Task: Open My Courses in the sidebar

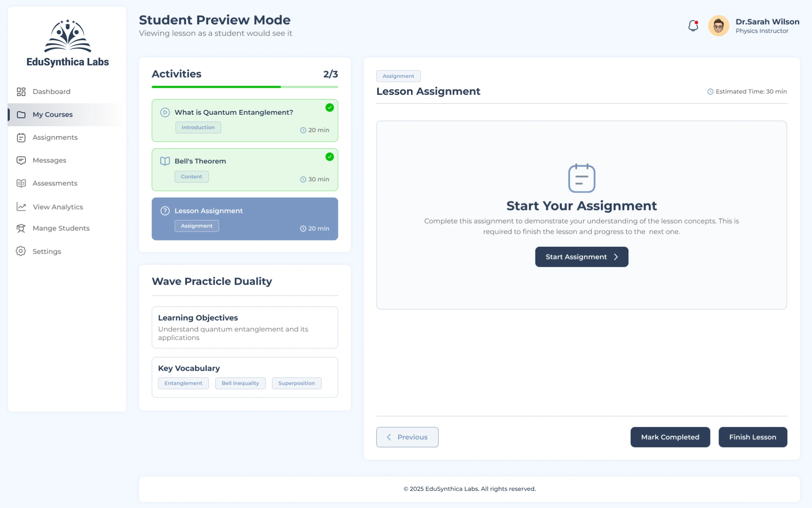Action: 52,115
